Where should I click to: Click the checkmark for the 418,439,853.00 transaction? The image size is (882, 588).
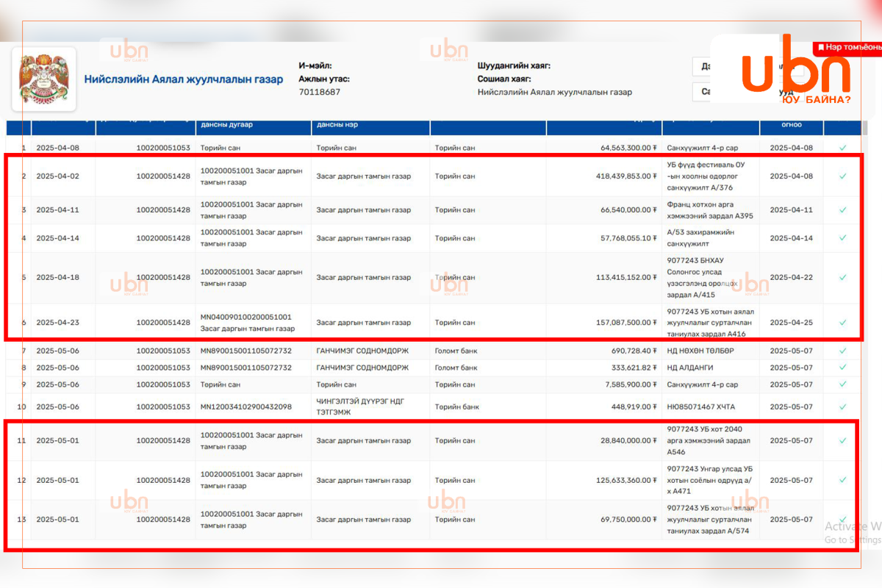pyautogui.click(x=842, y=176)
